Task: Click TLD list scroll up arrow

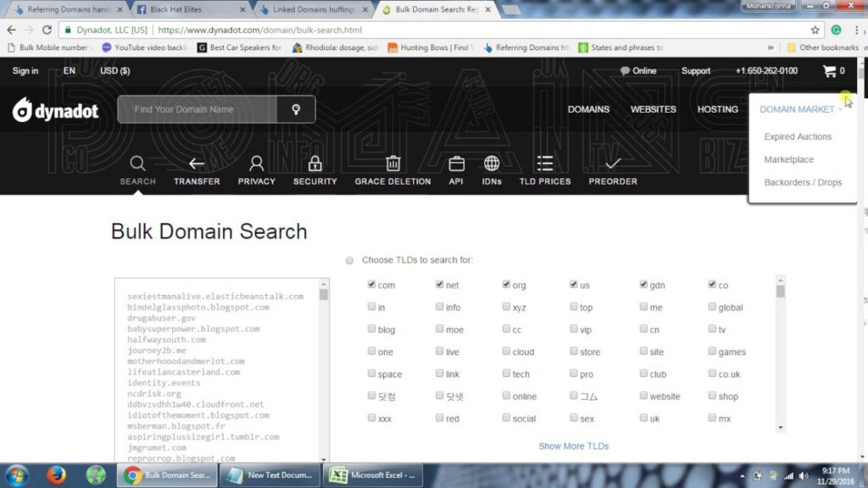Action: coord(781,280)
